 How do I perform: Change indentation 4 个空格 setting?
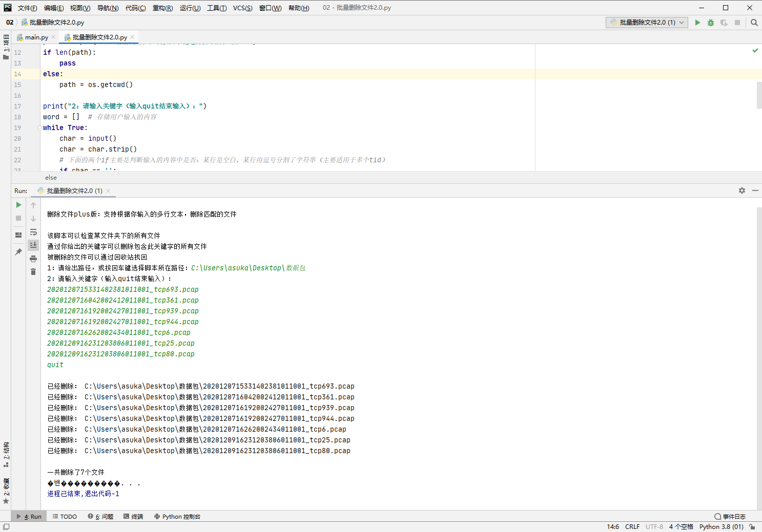pyautogui.click(x=681, y=527)
